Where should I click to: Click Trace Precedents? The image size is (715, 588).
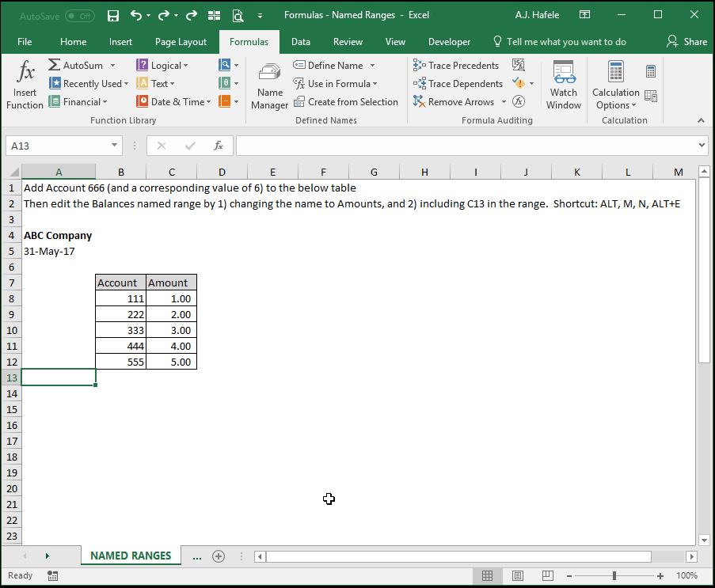pyautogui.click(x=456, y=65)
